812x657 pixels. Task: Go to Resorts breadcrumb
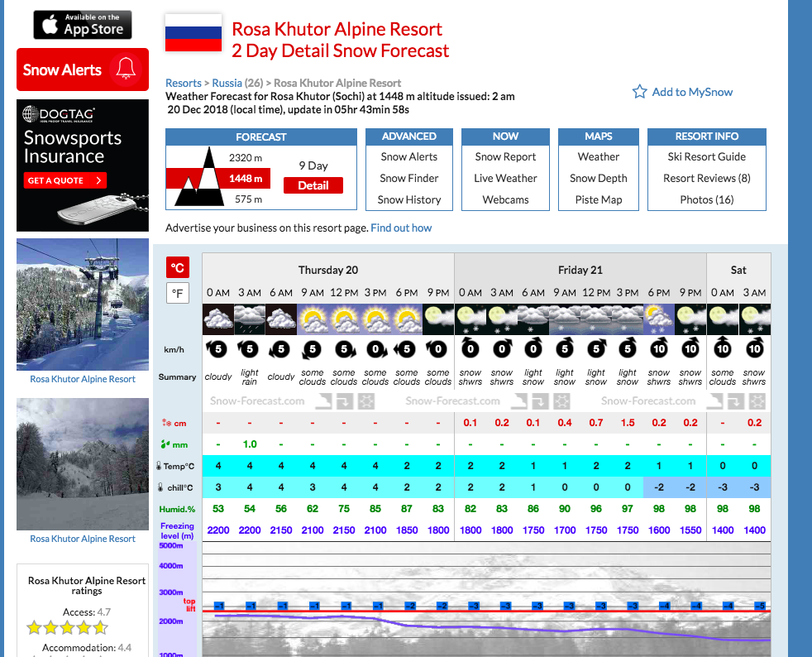(x=184, y=83)
